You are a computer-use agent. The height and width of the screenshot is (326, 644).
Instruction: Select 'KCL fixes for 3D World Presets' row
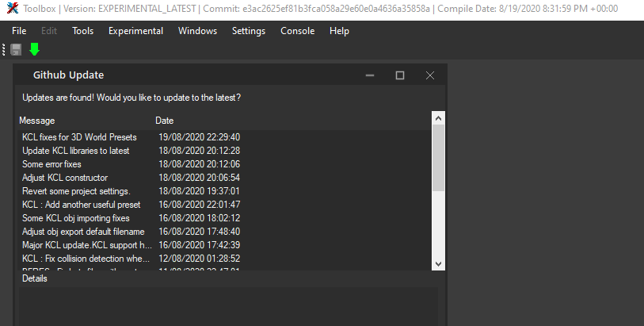click(225, 137)
